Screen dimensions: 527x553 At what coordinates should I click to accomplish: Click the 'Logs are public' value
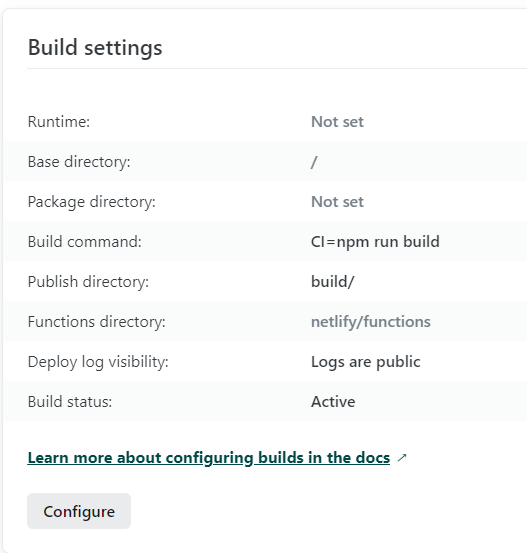366,362
